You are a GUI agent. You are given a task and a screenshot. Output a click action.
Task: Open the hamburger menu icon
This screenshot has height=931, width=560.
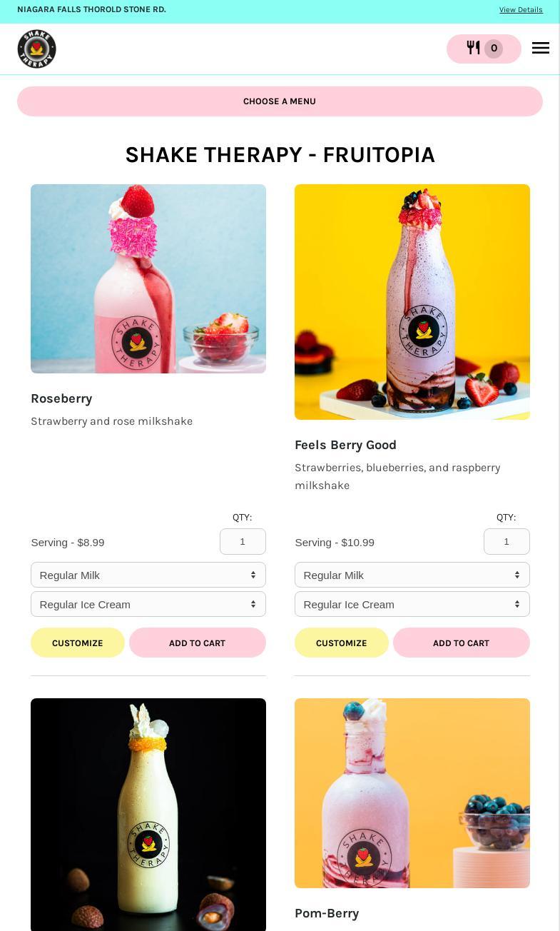pos(541,48)
